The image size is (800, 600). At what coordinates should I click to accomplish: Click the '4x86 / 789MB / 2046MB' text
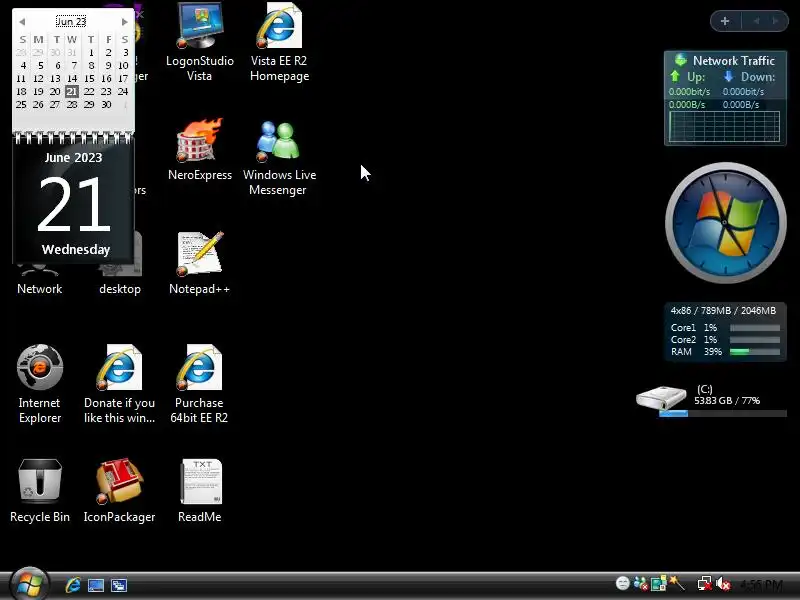coord(723,310)
